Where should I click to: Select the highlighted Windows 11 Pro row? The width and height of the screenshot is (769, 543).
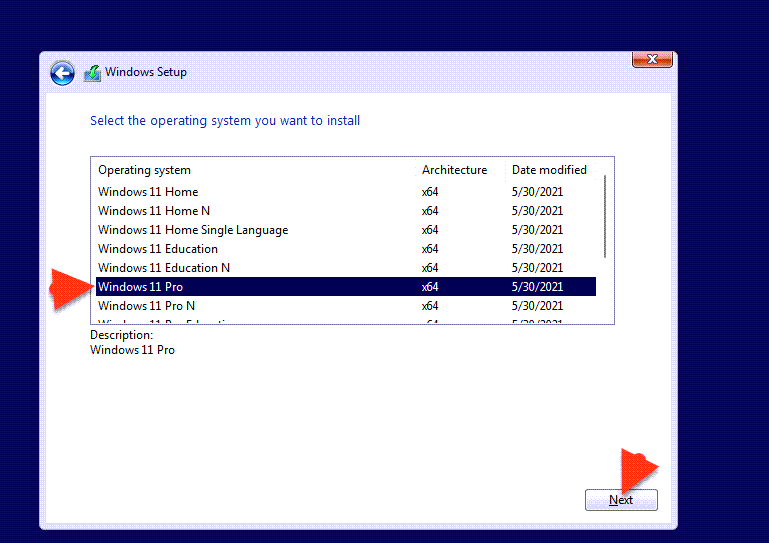pos(346,286)
